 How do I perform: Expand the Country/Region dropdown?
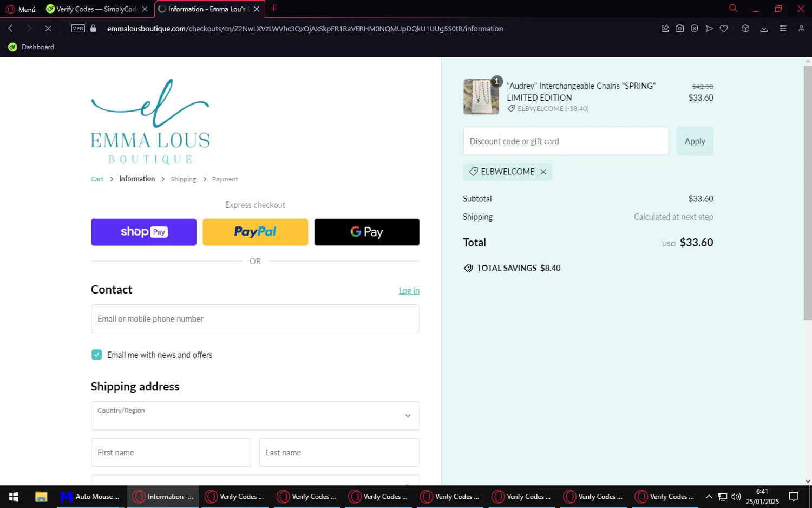(255, 415)
